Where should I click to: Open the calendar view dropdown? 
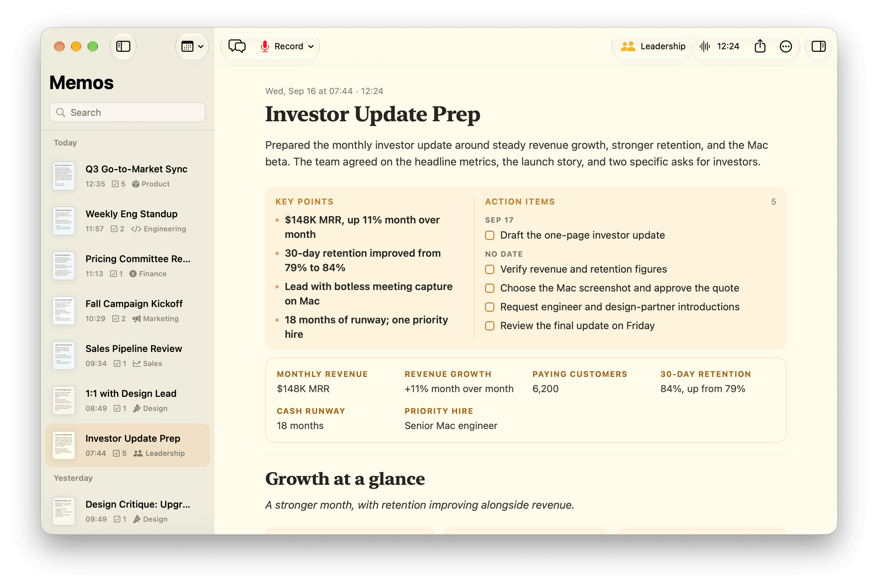(192, 46)
